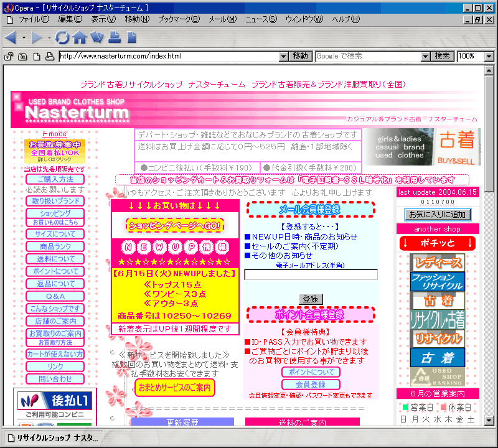Click the page scrollbar up arrow

(489, 70)
